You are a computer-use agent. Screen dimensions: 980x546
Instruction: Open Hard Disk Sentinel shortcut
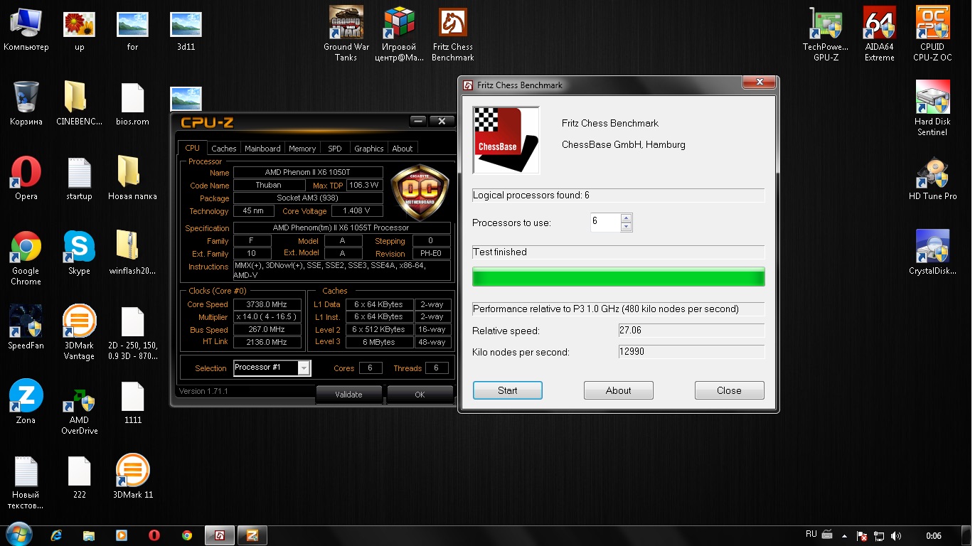[x=932, y=97]
